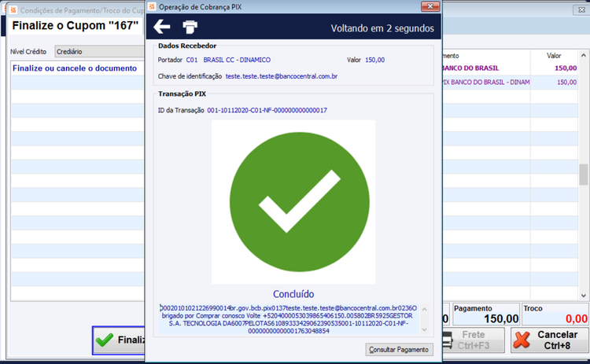Screen dimensions: 590x364
Task: Click the Frete Ctrl+F3 button
Action: (x=474, y=340)
